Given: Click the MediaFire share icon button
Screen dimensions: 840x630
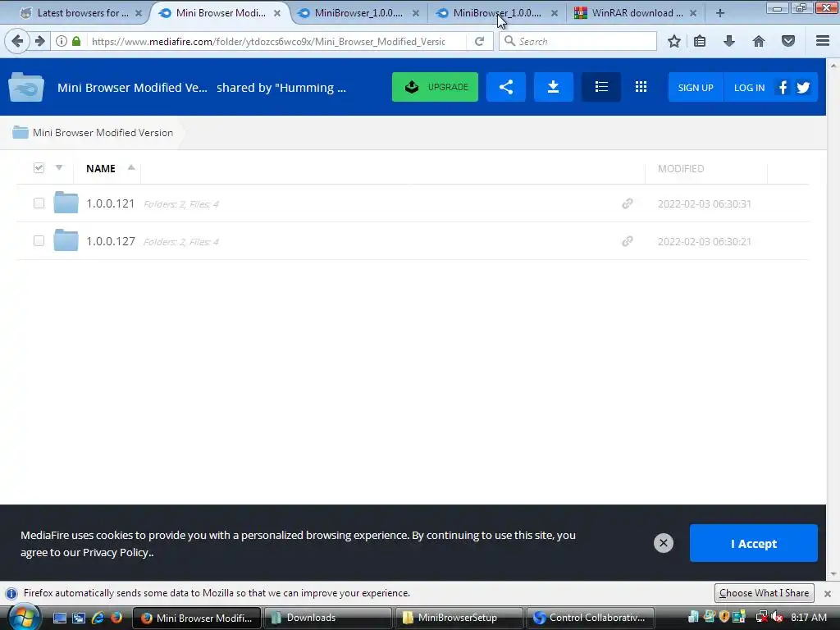Looking at the screenshot, I should [x=505, y=87].
